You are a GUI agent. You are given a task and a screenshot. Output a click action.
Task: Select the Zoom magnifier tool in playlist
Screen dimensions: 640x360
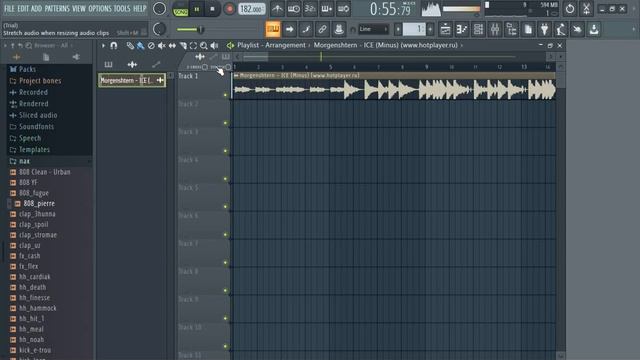click(204, 45)
